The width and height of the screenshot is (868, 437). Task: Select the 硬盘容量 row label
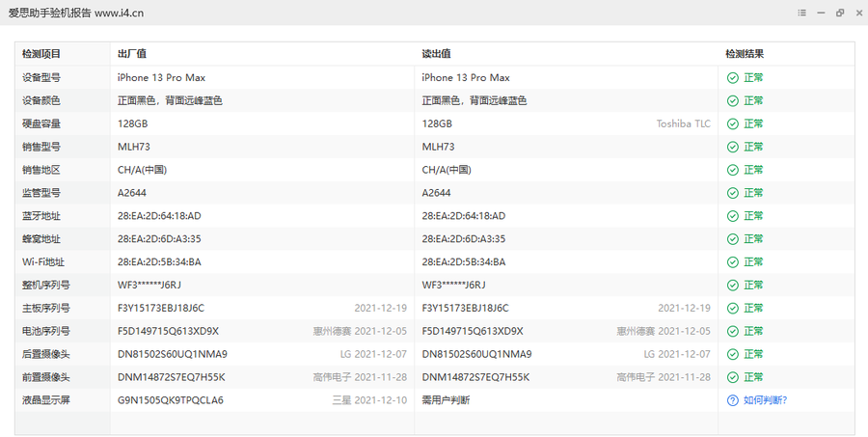(x=41, y=123)
